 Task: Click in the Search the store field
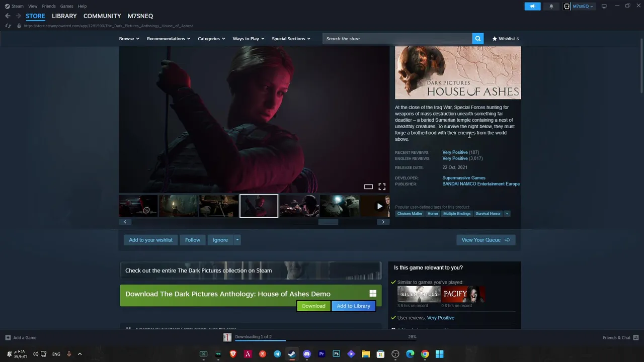pyautogui.click(x=397, y=39)
